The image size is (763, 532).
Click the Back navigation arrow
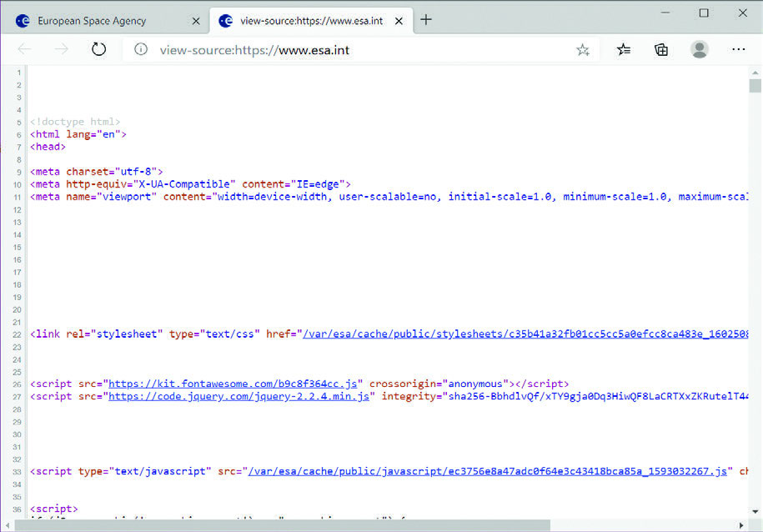coord(24,49)
